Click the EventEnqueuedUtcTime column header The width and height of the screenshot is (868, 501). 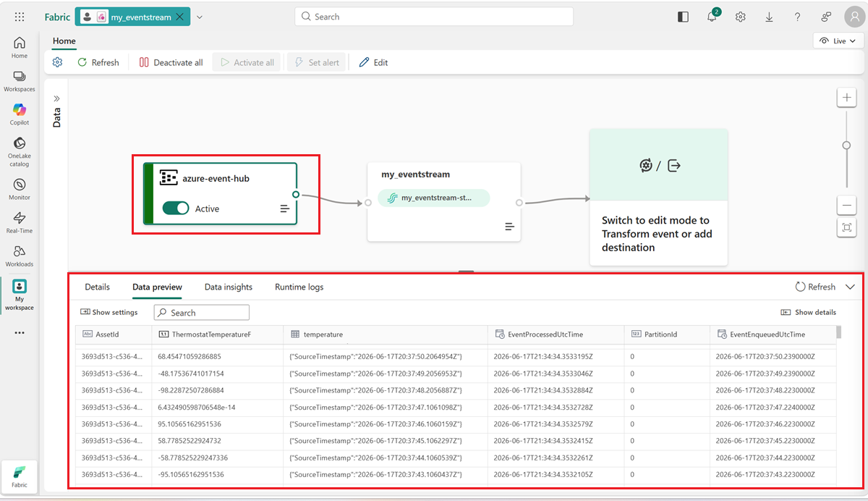click(x=773, y=334)
